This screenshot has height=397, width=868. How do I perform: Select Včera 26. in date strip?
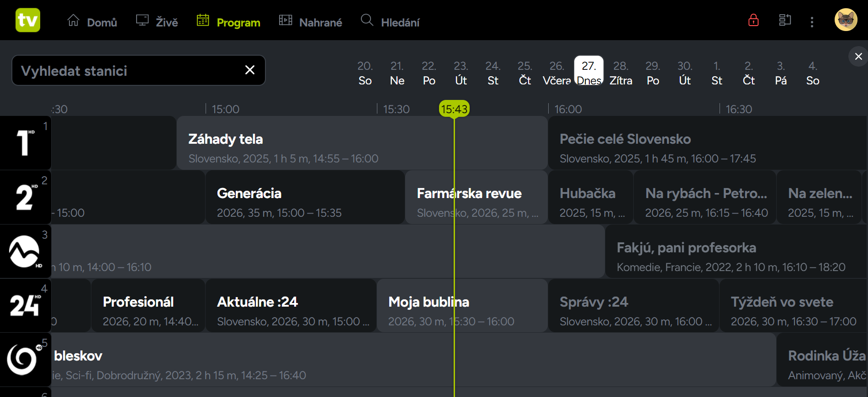tap(557, 73)
